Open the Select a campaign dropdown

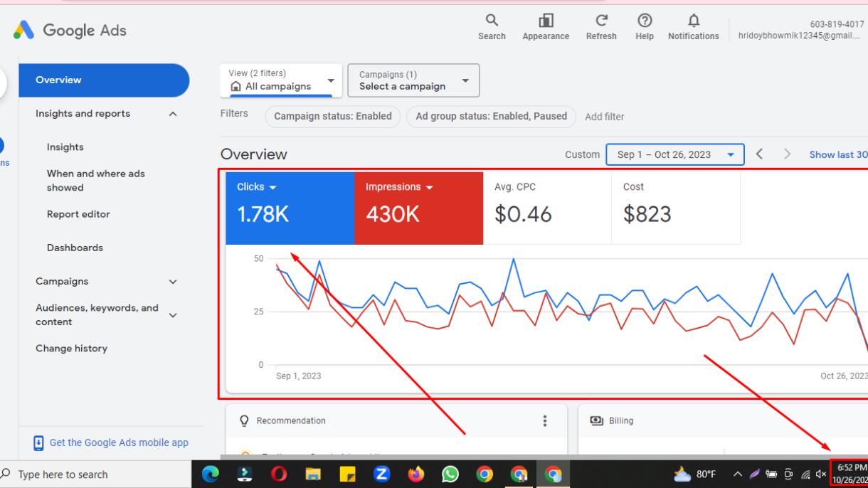pos(413,80)
